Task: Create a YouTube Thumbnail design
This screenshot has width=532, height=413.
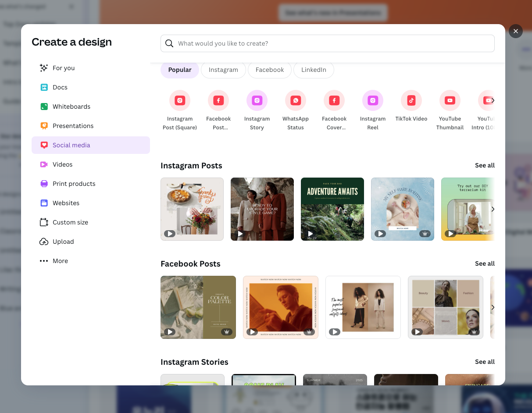Action: 450,110
